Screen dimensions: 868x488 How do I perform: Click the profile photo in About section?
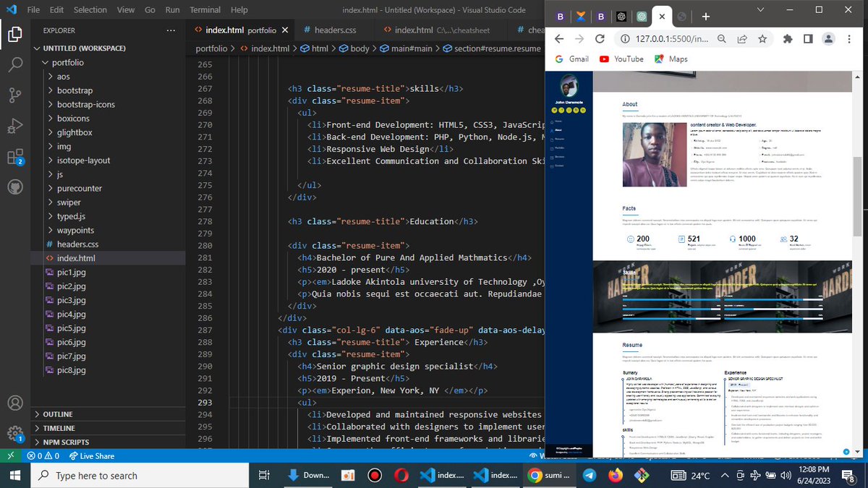654,155
